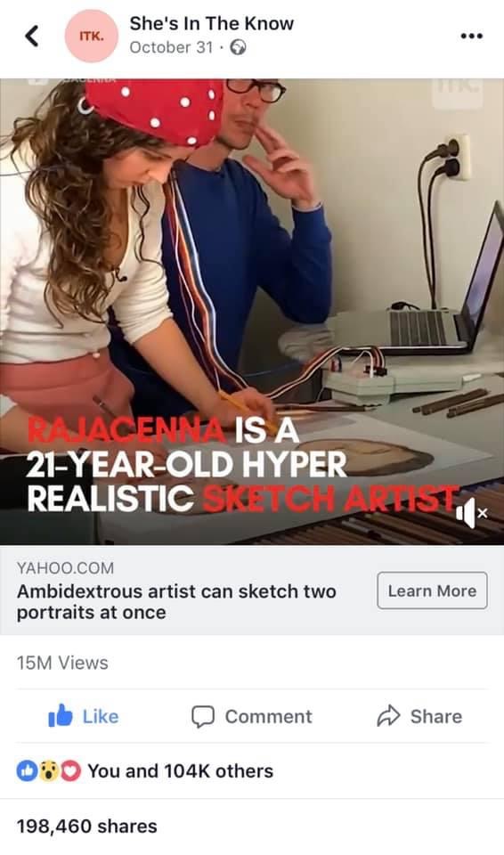This screenshot has width=504, height=855.
Task: Click the October 31 post date
Action: pos(171,48)
